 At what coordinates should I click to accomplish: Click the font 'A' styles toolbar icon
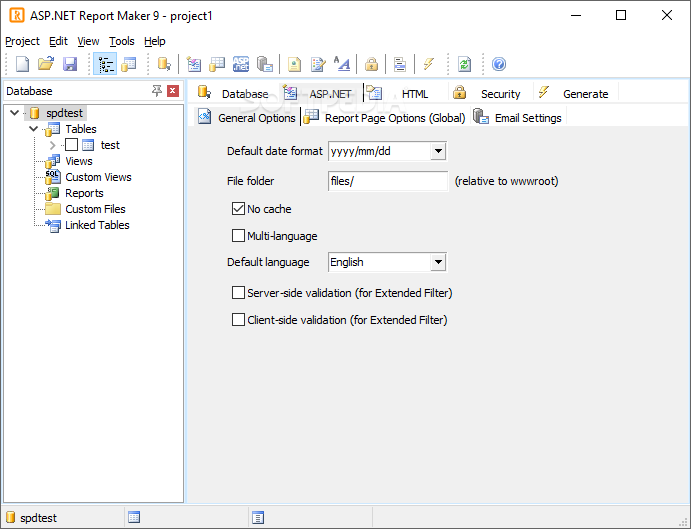point(342,64)
